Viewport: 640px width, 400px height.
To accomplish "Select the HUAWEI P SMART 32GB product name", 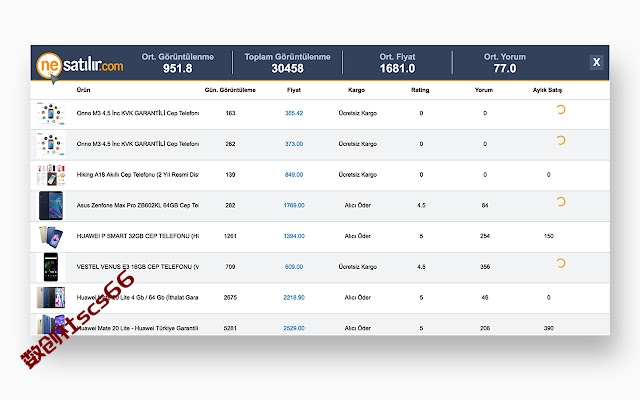I will click(x=138, y=236).
